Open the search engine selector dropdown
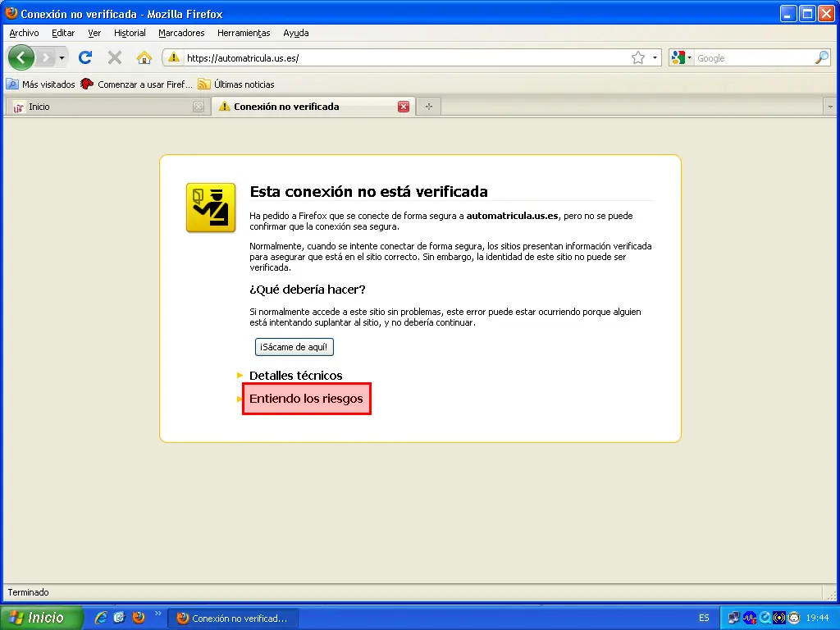The image size is (840, 630). [x=682, y=58]
